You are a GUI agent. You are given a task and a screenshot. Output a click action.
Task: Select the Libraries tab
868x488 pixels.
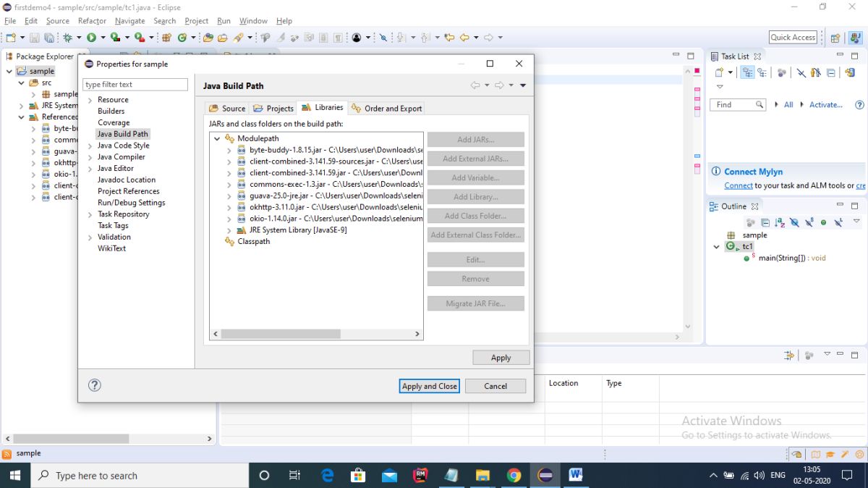tap(323, 107)
